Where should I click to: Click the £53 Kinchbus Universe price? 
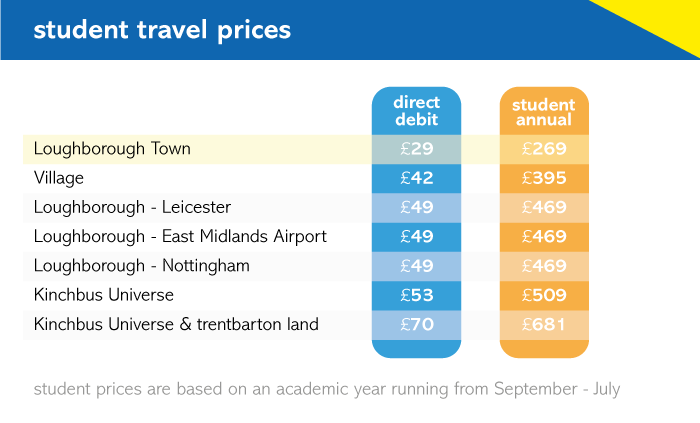click(x=417, y=295)
